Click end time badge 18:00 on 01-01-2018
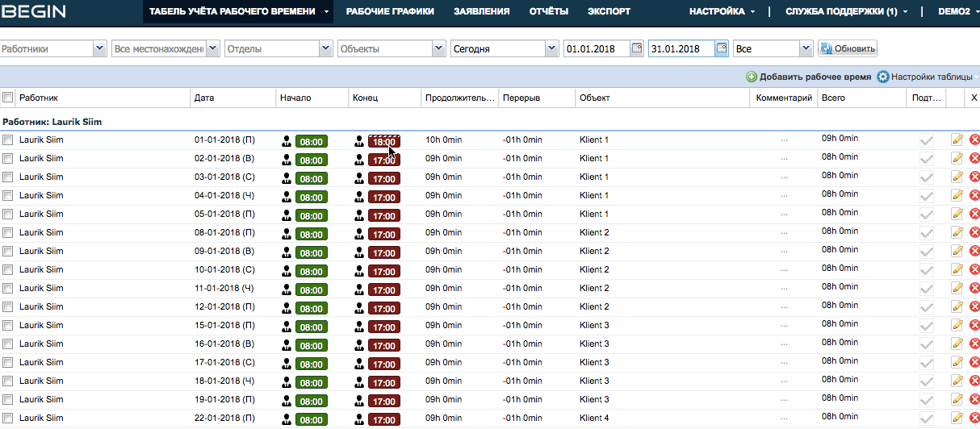980x429 pixels. 384,141
